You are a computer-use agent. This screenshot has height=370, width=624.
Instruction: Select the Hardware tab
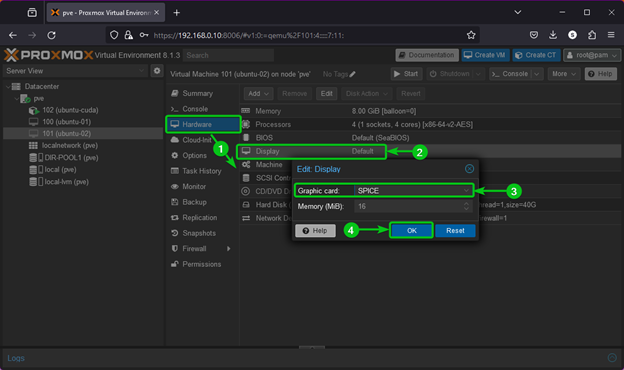pos(203,124)
